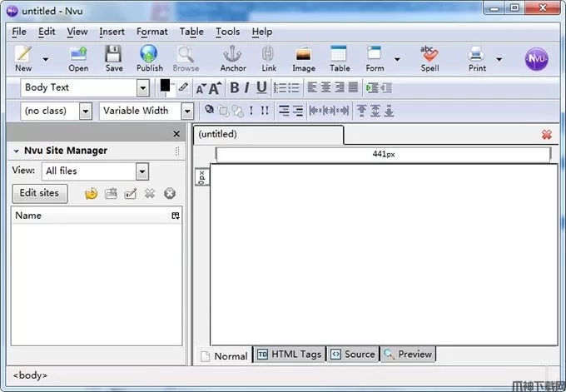Click the align-middle vertical icon

375,111
